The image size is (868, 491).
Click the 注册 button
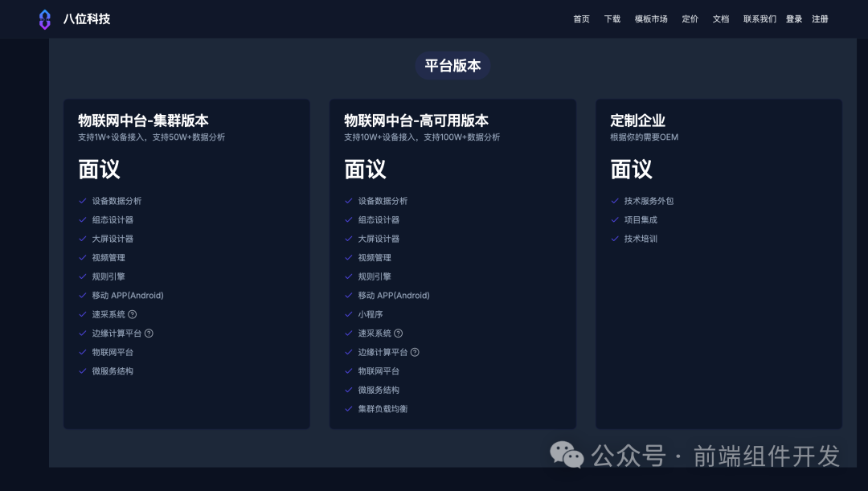[820, 18]
